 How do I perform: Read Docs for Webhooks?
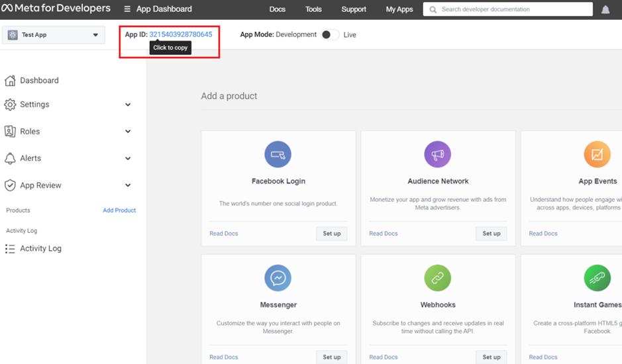click(383, 357)
